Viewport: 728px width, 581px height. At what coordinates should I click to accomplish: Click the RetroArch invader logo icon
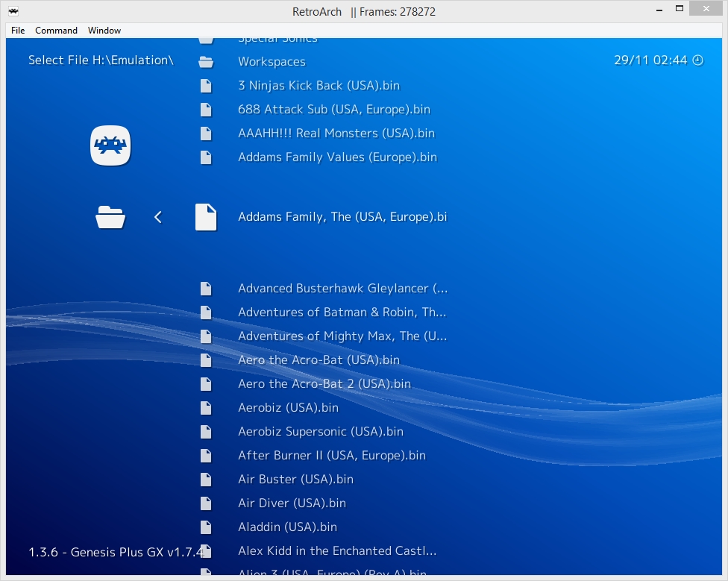110,145
